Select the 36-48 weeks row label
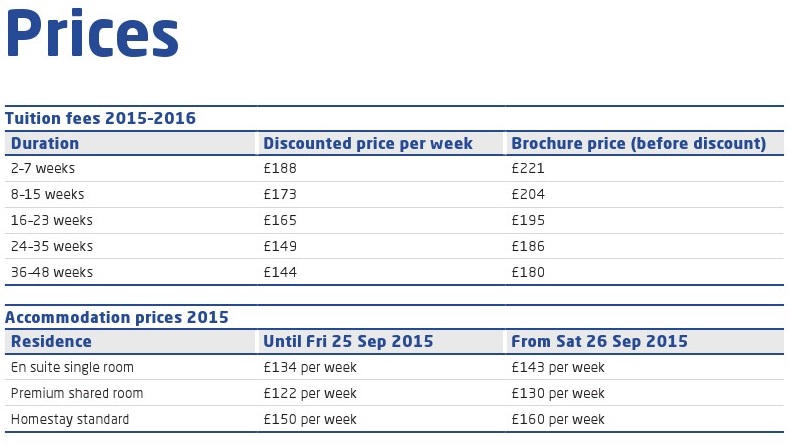Image resolution: width=789 pixels, height=445 pixels. tap(52, 272)
